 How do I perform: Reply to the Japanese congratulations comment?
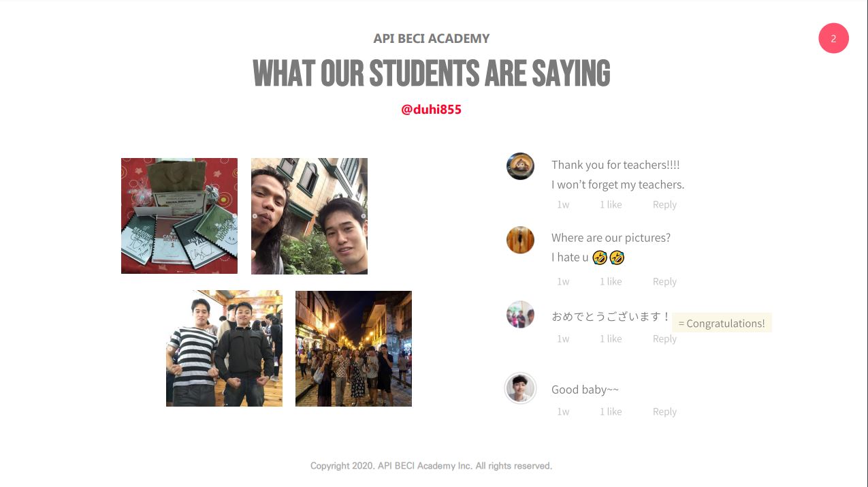point(664,339)
